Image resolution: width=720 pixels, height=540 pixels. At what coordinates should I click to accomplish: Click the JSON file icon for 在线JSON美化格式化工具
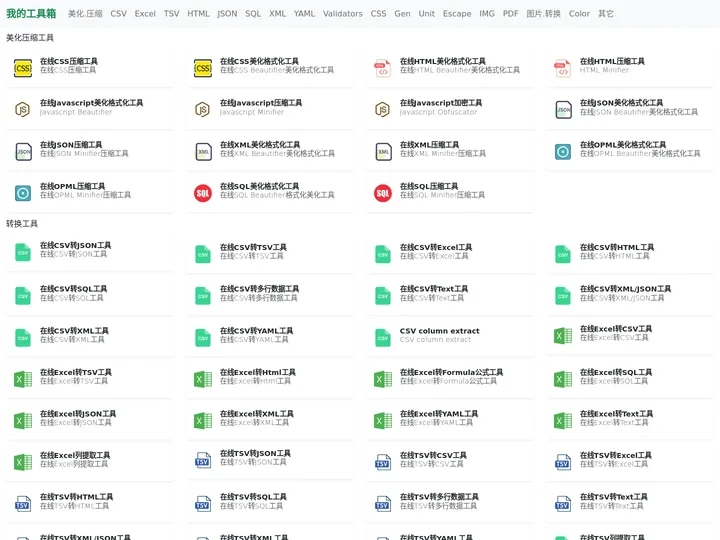pos(563,110)
